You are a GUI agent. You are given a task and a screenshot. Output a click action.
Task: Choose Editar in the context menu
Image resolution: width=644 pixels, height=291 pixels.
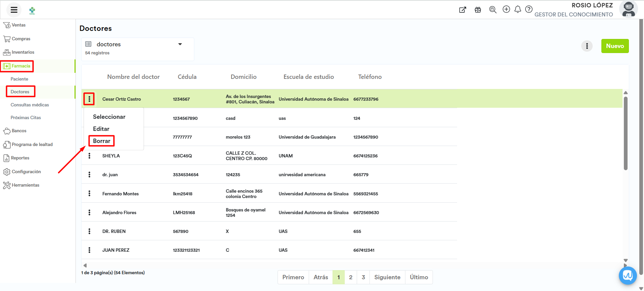coord(101,129)
